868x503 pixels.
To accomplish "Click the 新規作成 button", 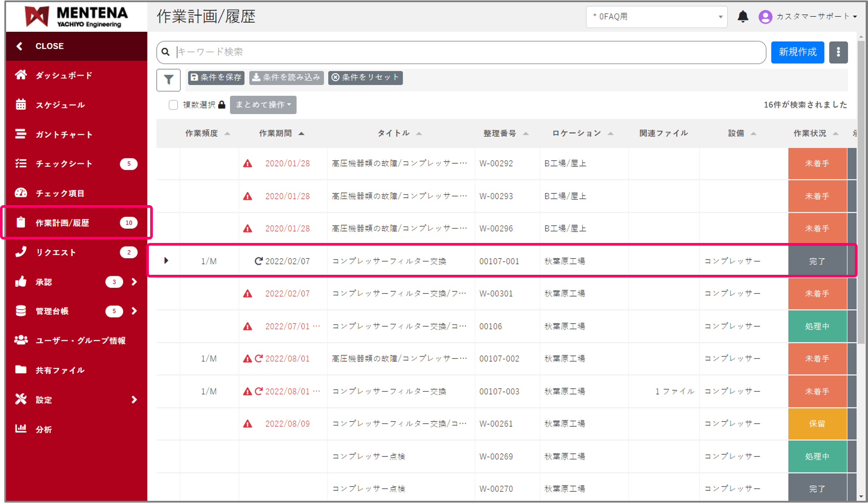I will click(797, 52).
